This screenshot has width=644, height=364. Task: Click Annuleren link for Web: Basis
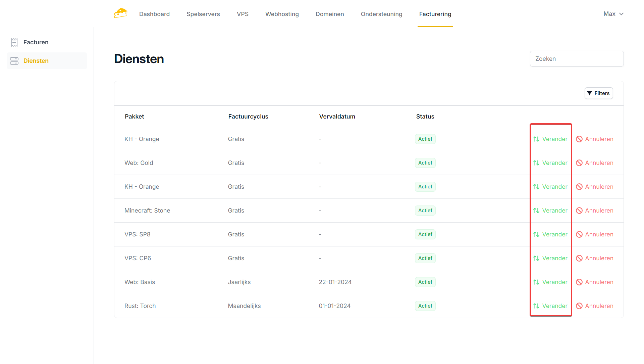click(599, 282)
